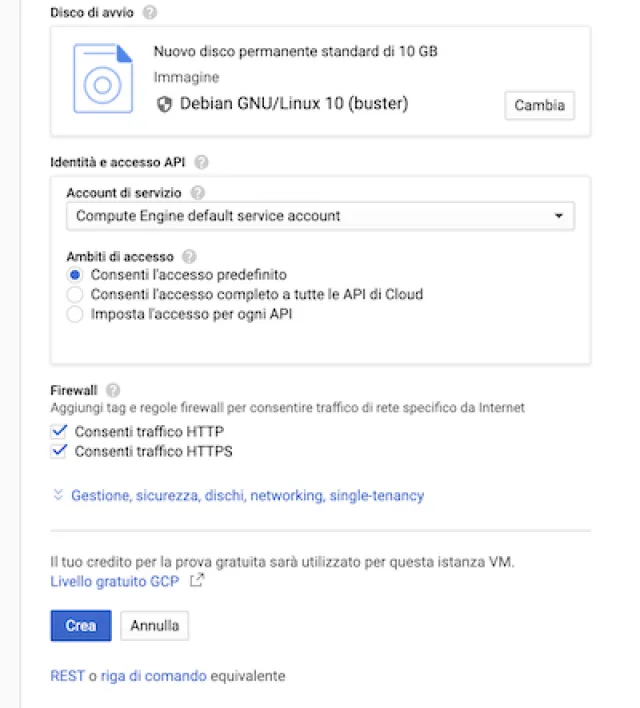Screen dimensions: 640x708
Task: Click external link icon after Livello gratuito GCP
Action: click(x=197, y=580)
